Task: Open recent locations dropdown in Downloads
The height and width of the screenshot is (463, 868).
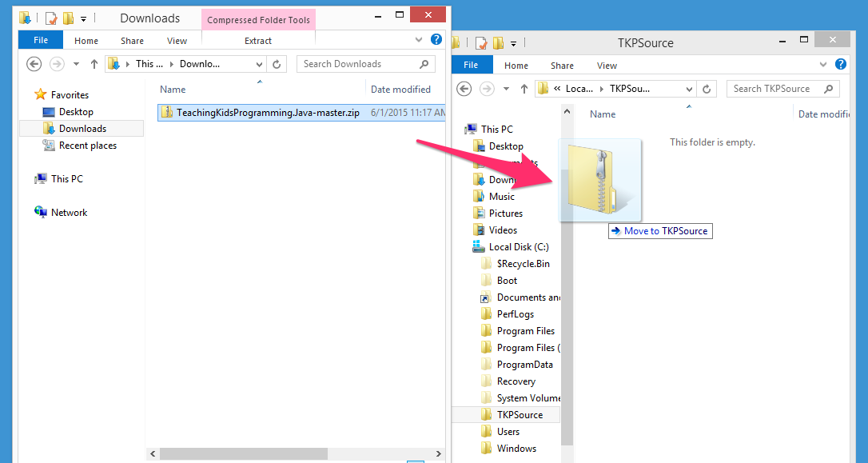Action: pyautogui.click(x=76, y=64)
